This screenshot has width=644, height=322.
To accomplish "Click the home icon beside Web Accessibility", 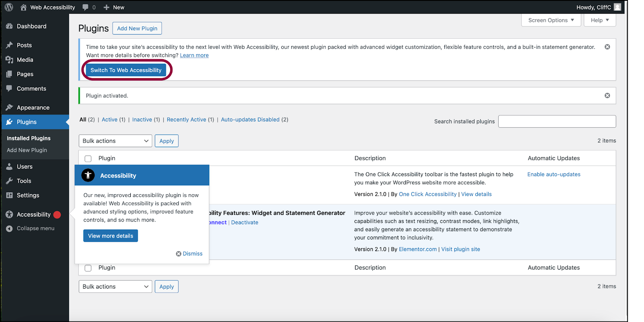I will [23, 7].
